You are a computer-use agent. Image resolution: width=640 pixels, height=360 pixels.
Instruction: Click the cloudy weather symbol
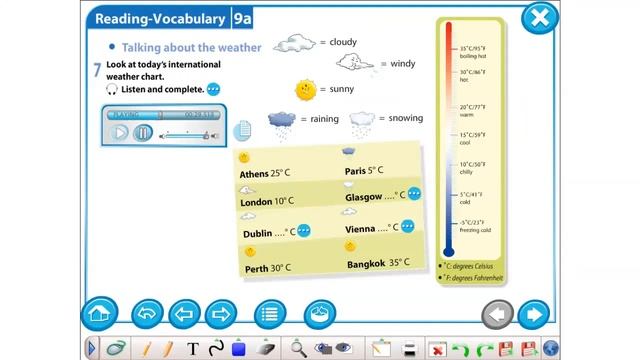pos(294,43)
